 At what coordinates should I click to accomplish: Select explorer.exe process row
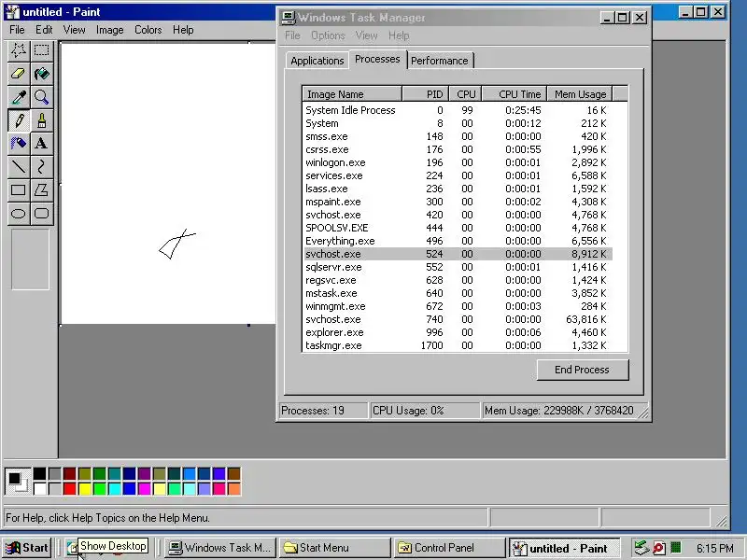(x=458, y=332)
